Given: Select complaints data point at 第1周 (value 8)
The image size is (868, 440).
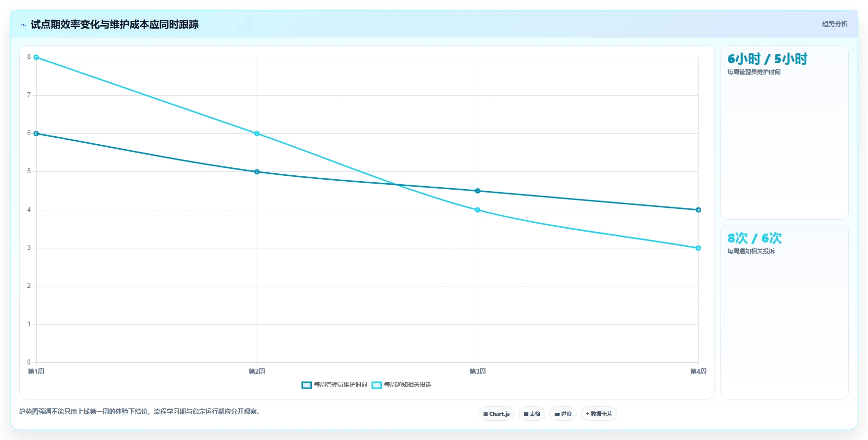Looking at the screenshot, I should (36, 57).
